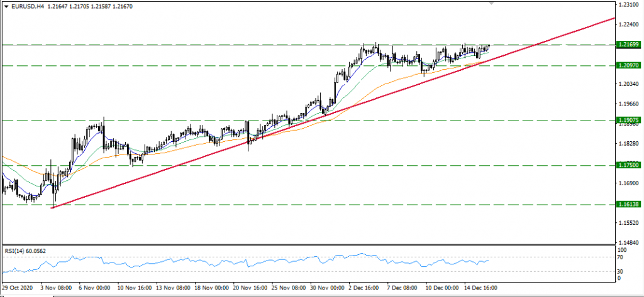Click the RSI scale value 30

pyautogui.click(x=619, y=271)
